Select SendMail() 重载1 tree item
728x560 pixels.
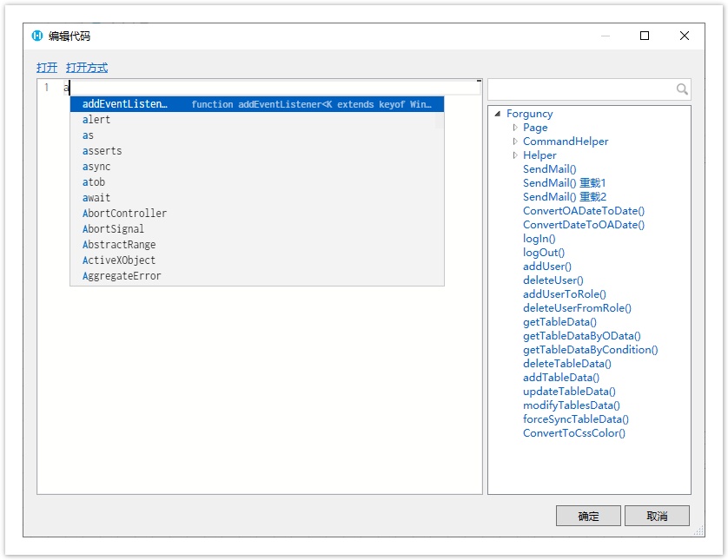point(564,183)
